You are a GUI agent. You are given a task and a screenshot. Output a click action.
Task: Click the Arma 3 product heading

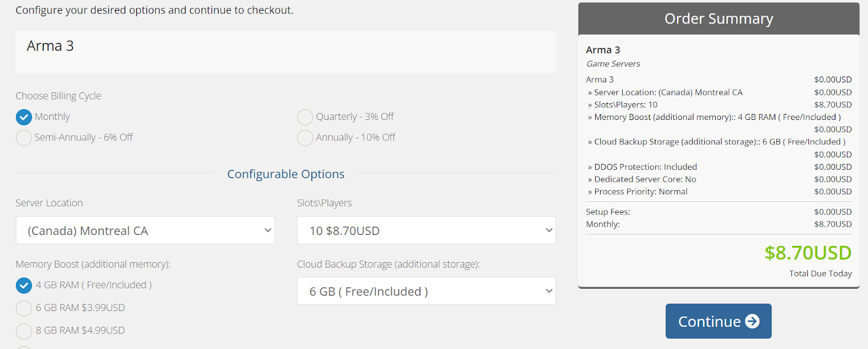click(50, 46)
